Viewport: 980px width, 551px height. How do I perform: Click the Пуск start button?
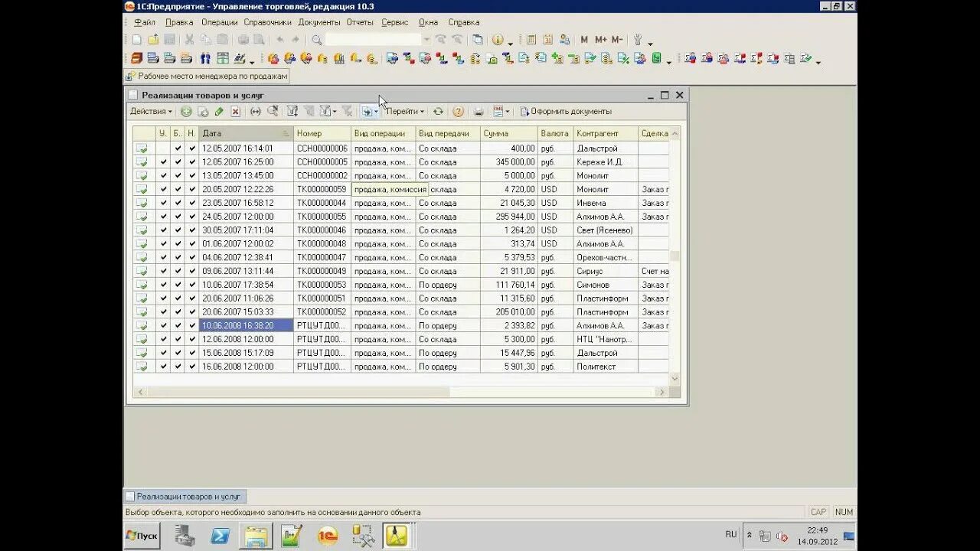tap(142, 536)
